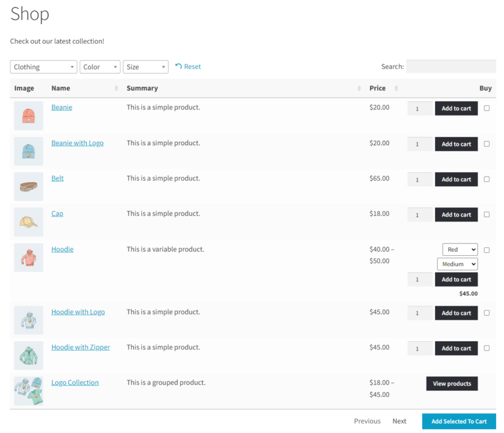
Task: Open the Size filter dropdown
Action: click(146, 66)
